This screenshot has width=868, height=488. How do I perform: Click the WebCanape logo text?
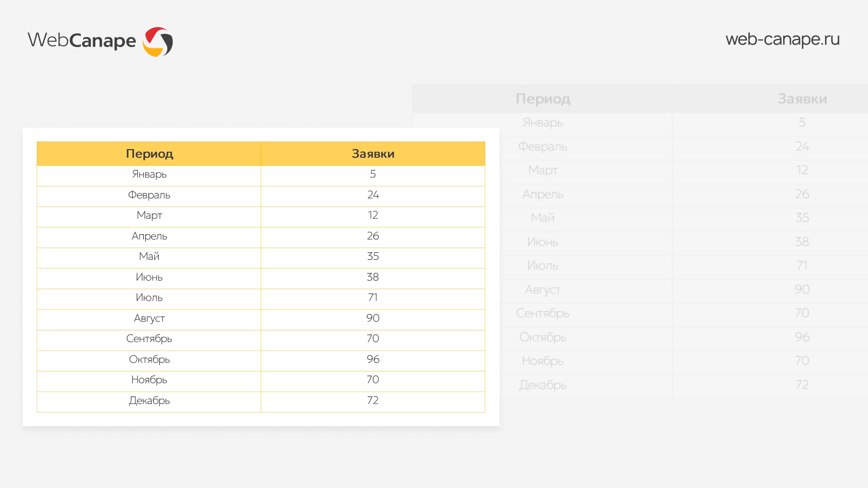[x=82, y=40]
